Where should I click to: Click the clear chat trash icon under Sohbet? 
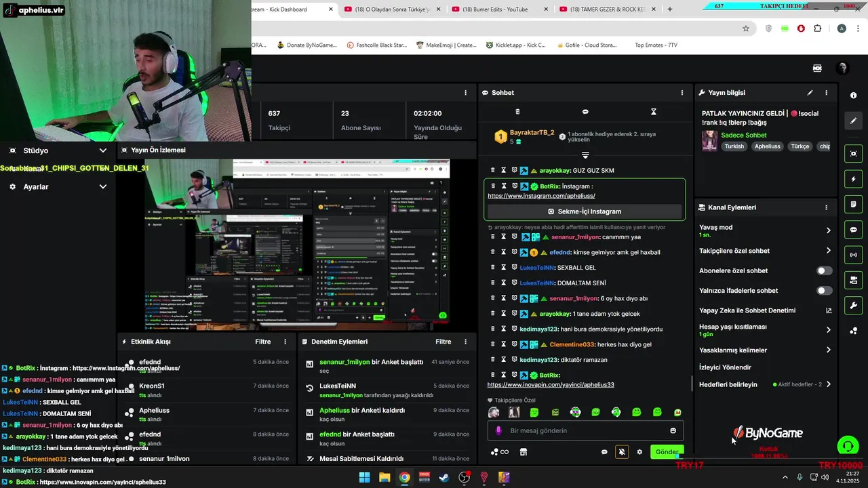(x=517, y=112)
